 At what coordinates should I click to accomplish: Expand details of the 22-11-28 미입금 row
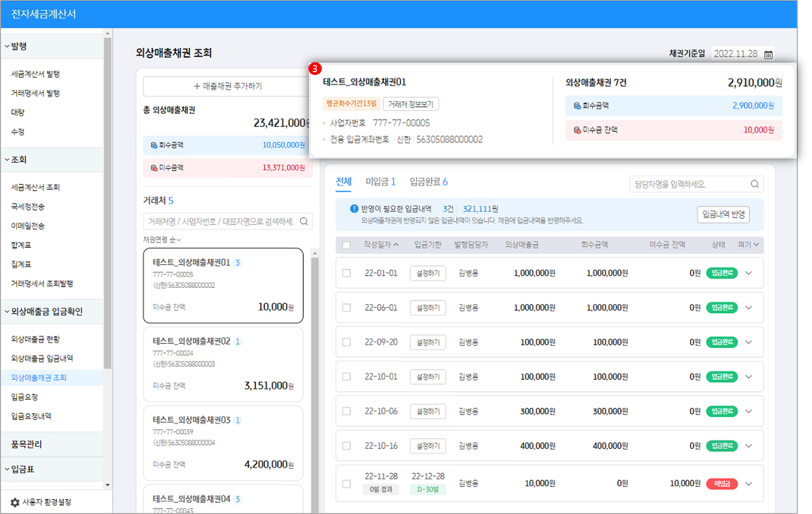click(749, 484)
